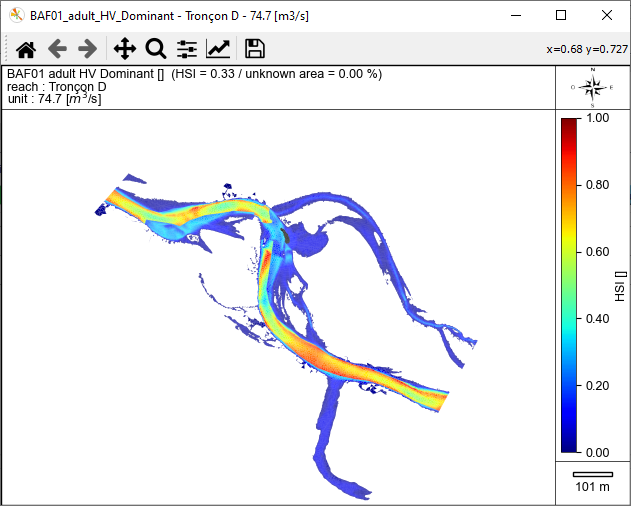Click the toolbar drag handle at left edge
631x506 pixels.
click(x=6, y=49)
